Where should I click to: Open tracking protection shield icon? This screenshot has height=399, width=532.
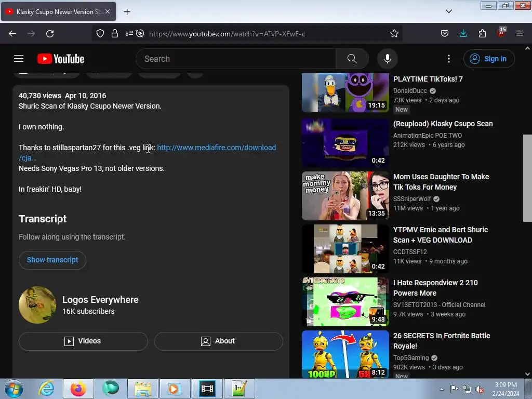click(x=100, y=34)
